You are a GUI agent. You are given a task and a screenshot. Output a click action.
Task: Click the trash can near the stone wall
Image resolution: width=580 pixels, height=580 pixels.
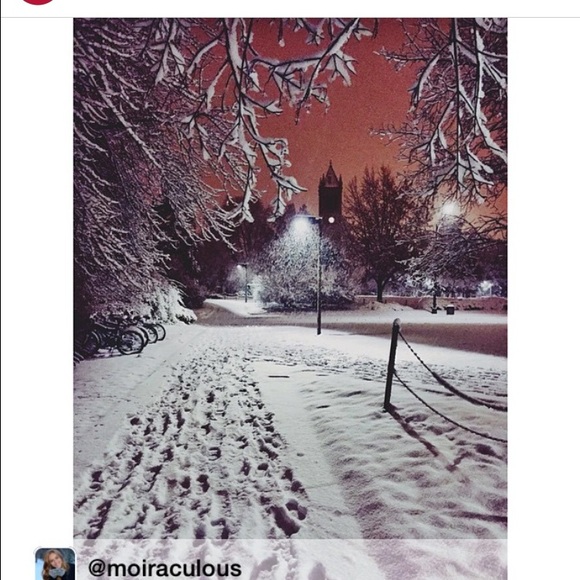coord(450,309)
